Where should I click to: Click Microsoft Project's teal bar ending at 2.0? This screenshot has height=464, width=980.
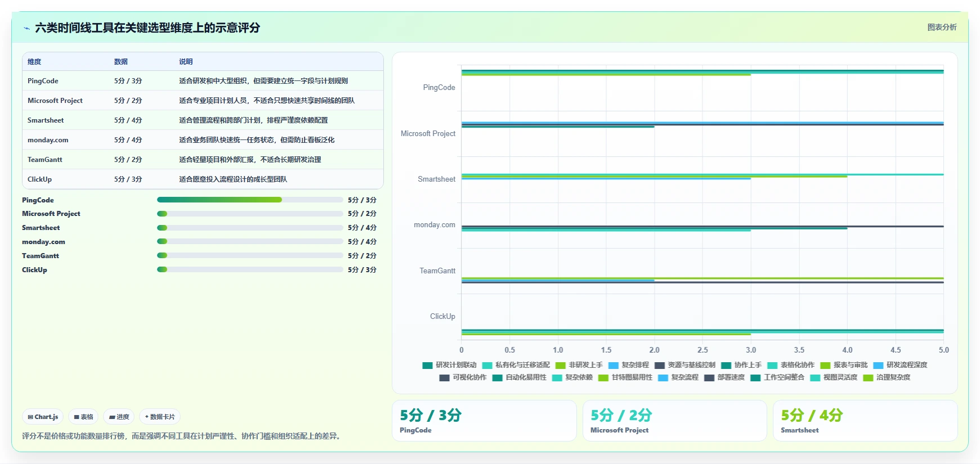click(x=558, y=127)
